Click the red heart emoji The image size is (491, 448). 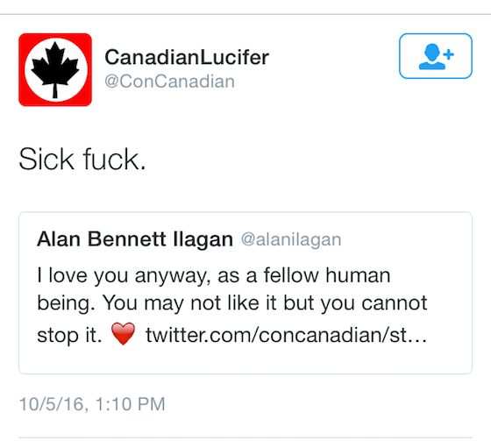click(123, 334)
